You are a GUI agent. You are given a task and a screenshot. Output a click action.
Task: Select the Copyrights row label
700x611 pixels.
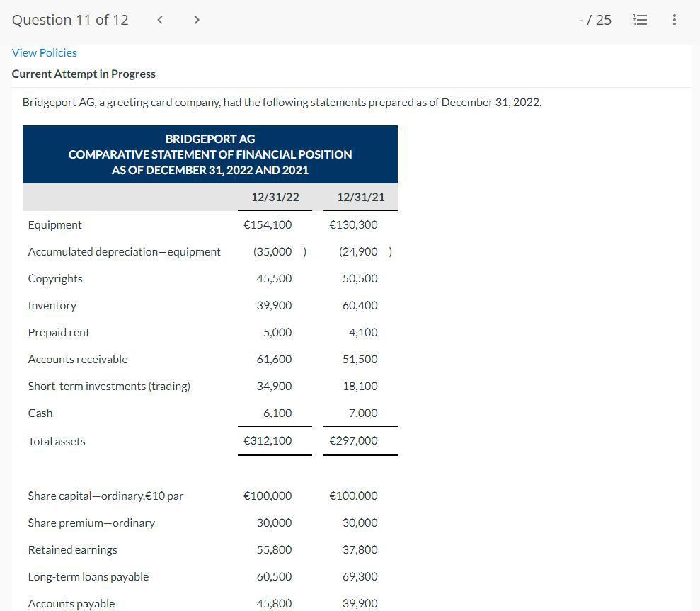(x=55, y=279)
